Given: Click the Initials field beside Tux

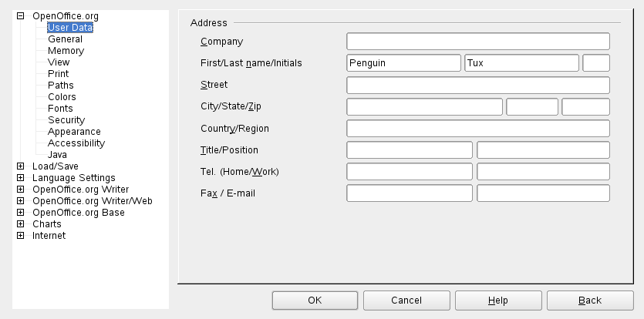Looking at the screenshot, I should [596, 63].
